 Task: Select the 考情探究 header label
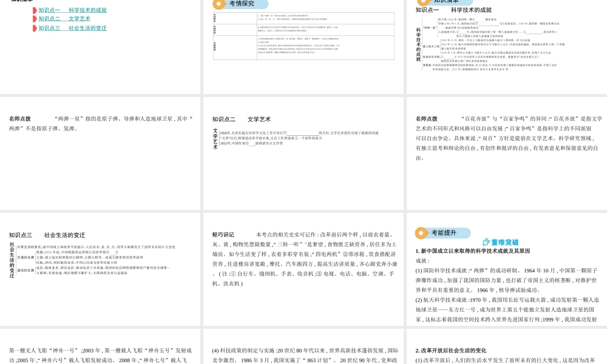(x=242, y=4)
